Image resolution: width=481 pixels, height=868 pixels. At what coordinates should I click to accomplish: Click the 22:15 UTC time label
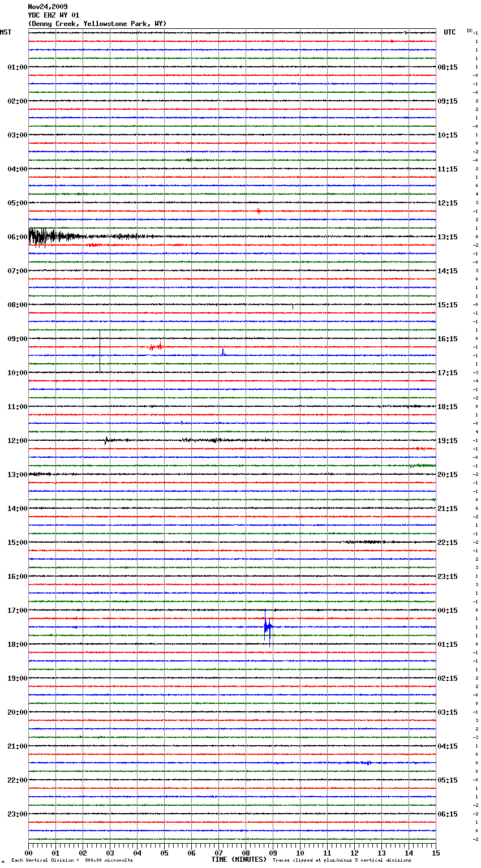tap(448, 543)
